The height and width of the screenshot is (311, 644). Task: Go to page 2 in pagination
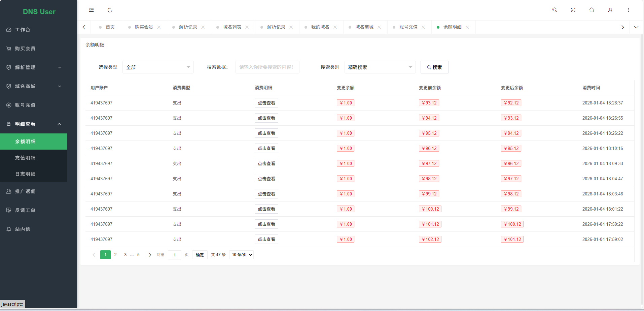(115, 255)
